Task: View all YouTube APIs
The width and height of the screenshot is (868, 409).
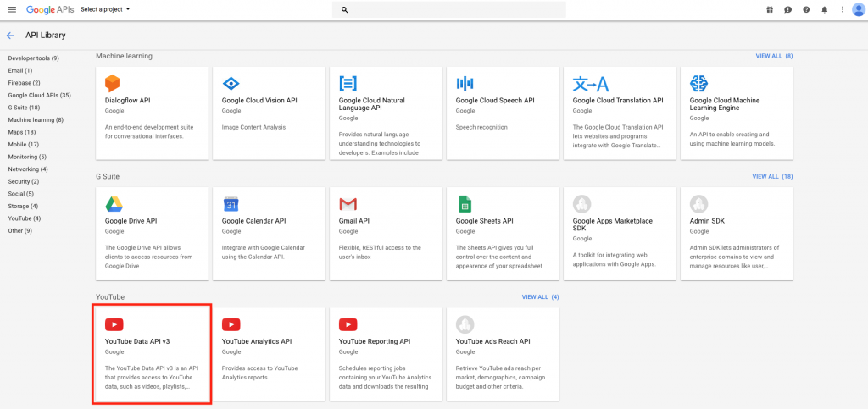Action: click(x=540, y=297)
